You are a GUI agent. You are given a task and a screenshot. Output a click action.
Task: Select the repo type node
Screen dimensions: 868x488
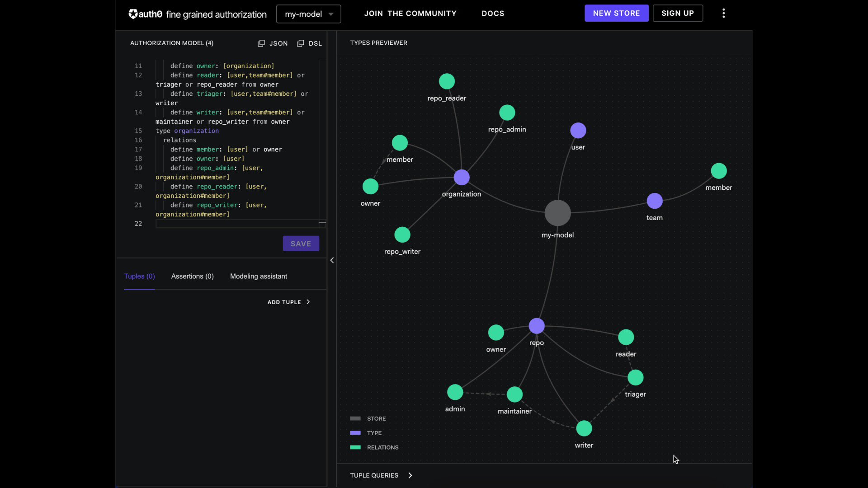point(536,325)
